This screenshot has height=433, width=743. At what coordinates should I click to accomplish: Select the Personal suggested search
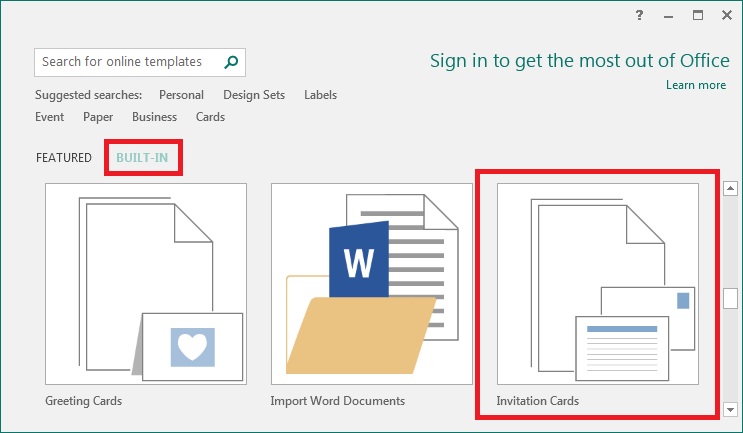click(181, 95)
